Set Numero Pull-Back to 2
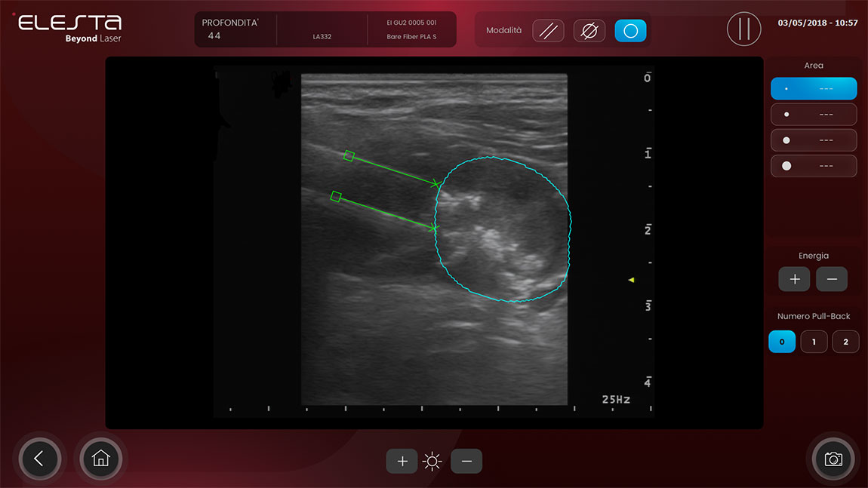The width and height of the screenshot is (868, 488). 845,342
